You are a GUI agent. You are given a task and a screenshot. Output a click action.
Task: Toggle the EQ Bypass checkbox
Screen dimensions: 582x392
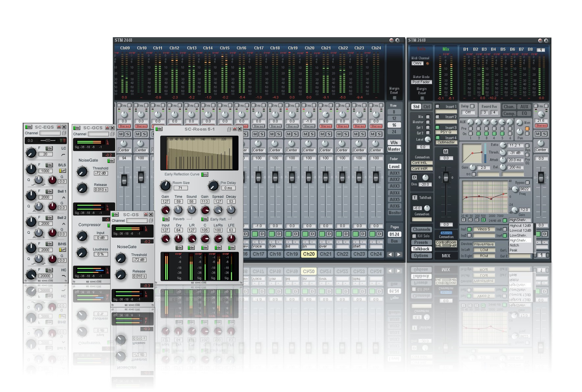528,183
